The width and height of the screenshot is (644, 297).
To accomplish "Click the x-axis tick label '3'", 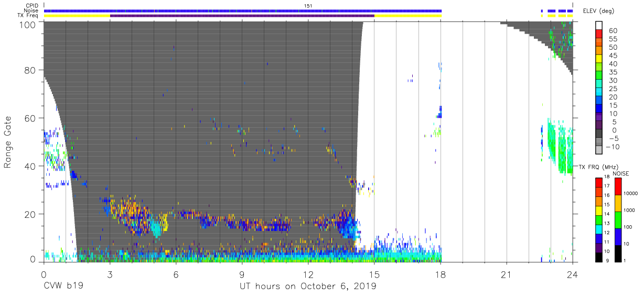I will (x=110, y=274).
